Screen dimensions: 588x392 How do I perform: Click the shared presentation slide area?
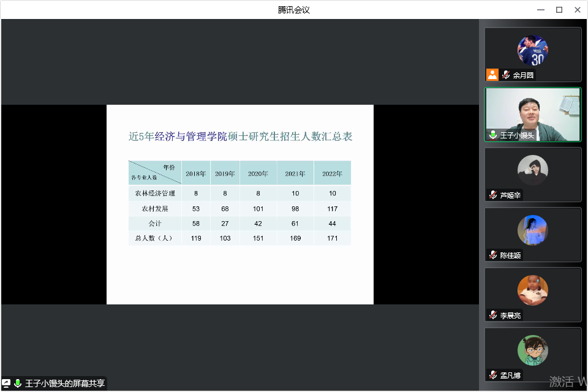tap(240, 204)
